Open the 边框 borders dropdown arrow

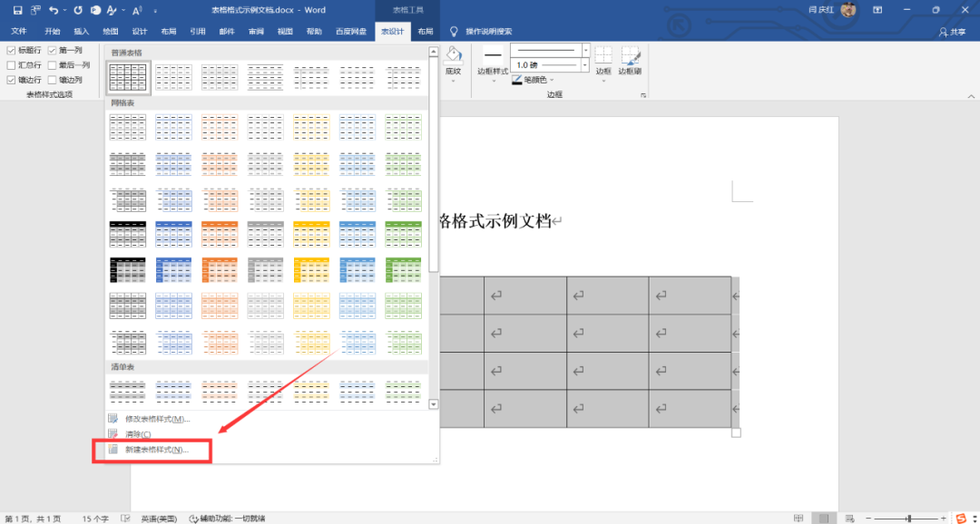(603, 81)
